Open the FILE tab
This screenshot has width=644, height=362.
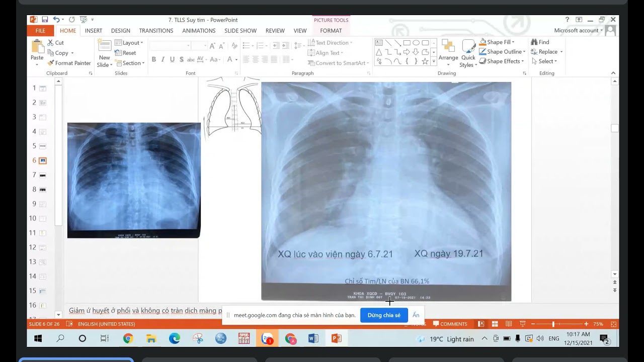pos(40,31)
